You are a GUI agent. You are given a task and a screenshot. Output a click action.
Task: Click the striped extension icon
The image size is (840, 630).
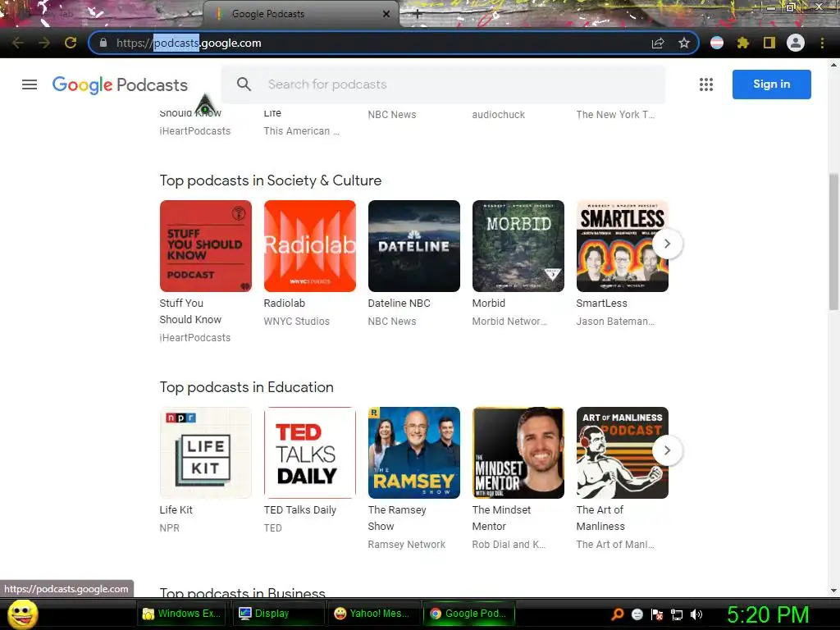pos(717,43)
